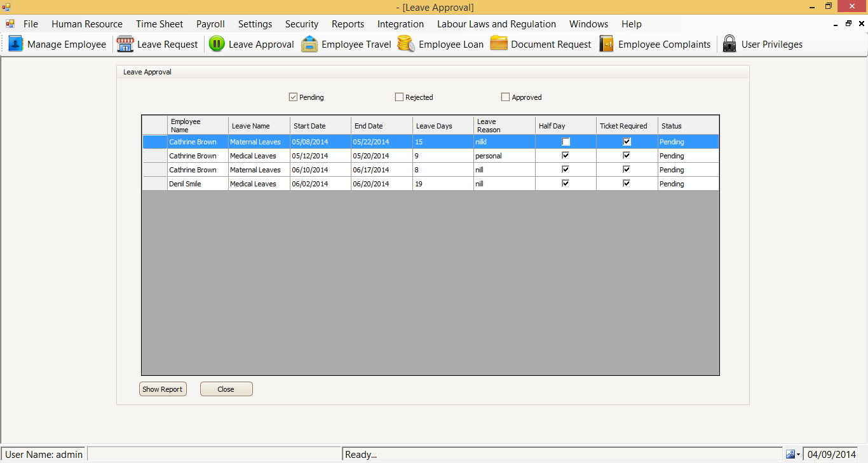
Task: Open Document Request folder icon
Action: (x=499, y=44)
